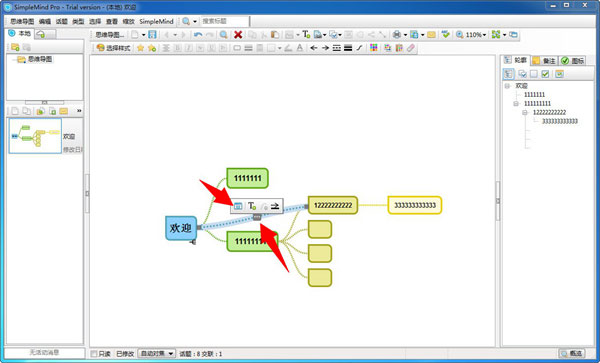
Task: Add new folder in the local panel
Action: [x=15, y=47]
